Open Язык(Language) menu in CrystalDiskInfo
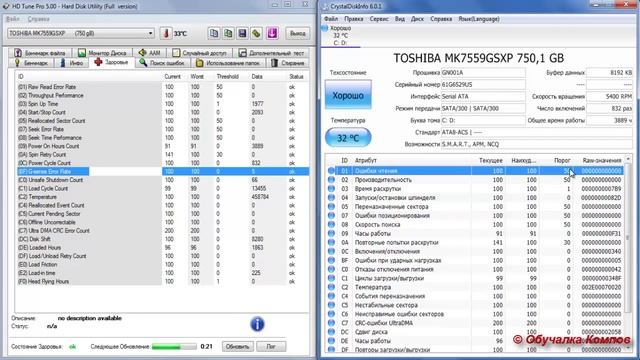 point(478,19)
